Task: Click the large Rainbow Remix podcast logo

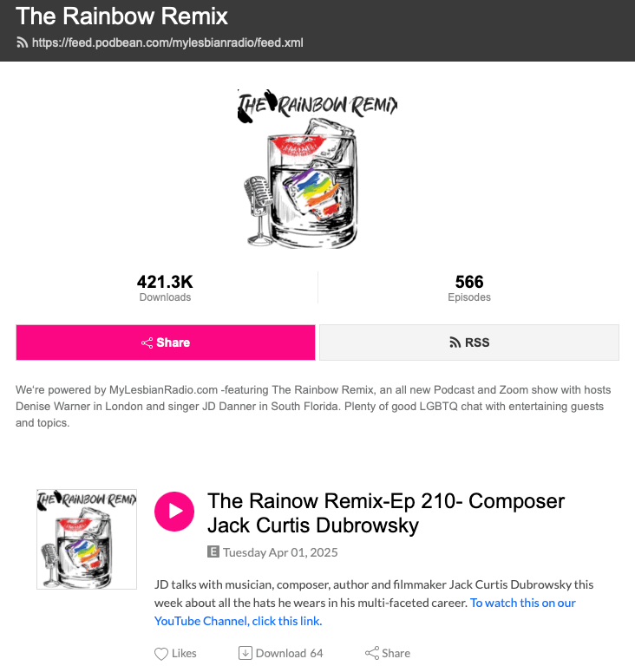Action: (317, 166)
